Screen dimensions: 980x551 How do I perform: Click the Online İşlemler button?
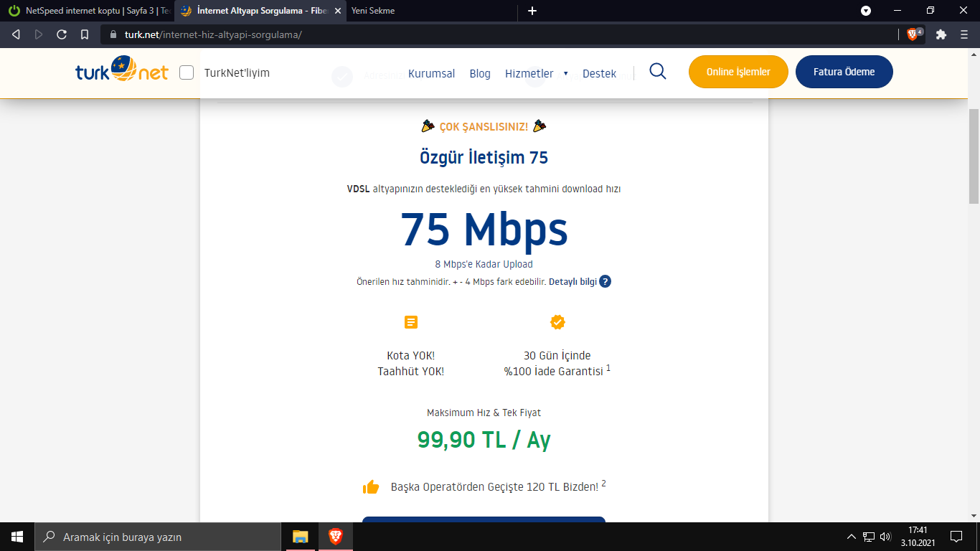[x=738, y=72]
